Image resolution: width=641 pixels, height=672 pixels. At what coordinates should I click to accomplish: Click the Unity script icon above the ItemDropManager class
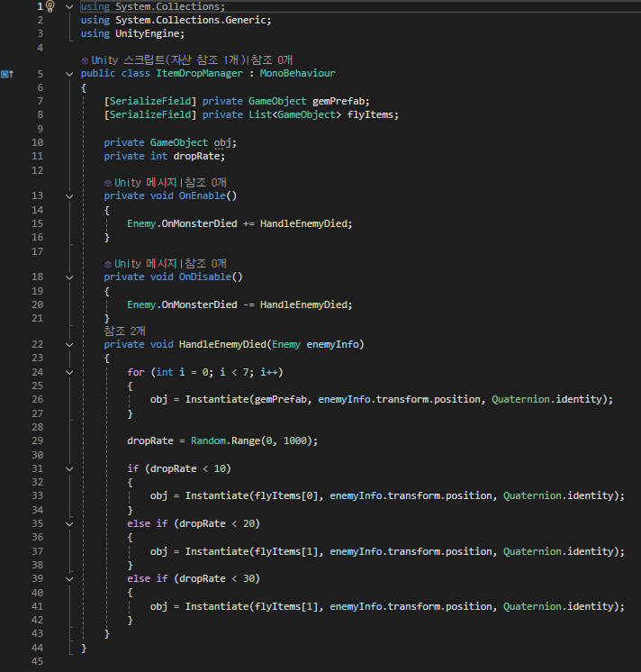tap(85, 61)
